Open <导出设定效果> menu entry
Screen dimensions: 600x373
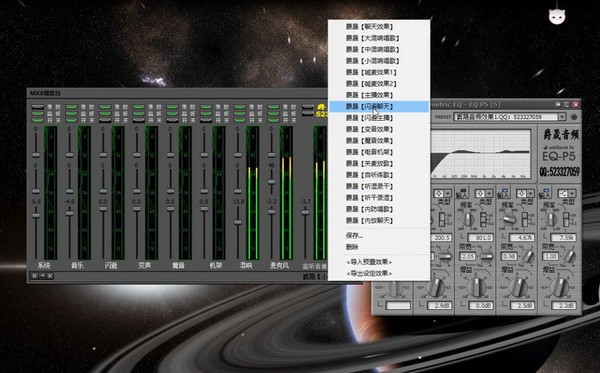pyautogui.click(x=379, y=274)
